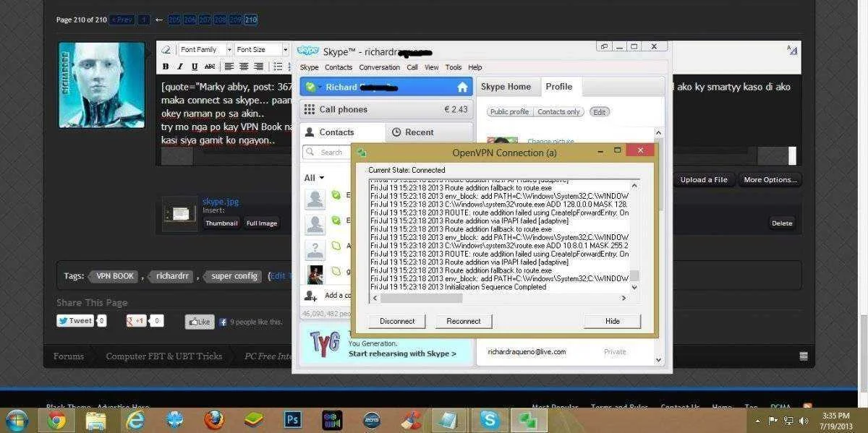The image size is (868, 433).
Task: Click the Private label next to email
Action: (x=615, y=352)
